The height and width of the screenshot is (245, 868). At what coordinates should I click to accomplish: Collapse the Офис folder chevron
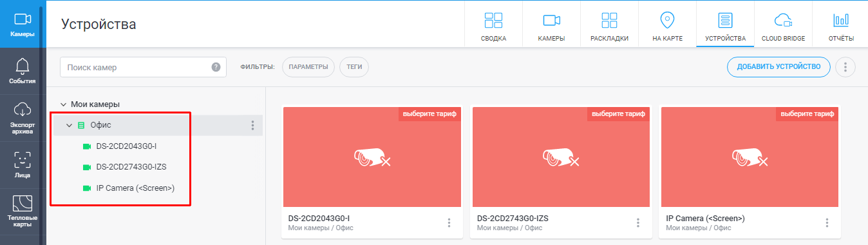tap(70, 125)
